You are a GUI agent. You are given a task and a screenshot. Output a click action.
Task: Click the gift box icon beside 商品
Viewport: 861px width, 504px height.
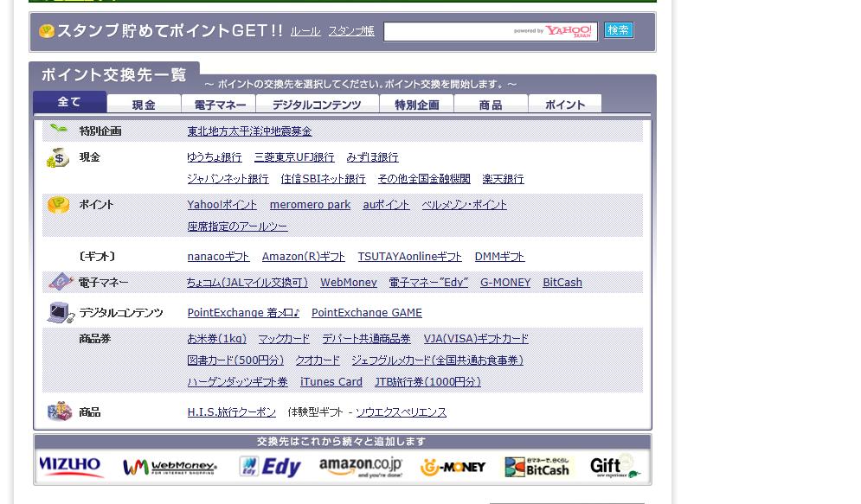click(x=59, y=411)
